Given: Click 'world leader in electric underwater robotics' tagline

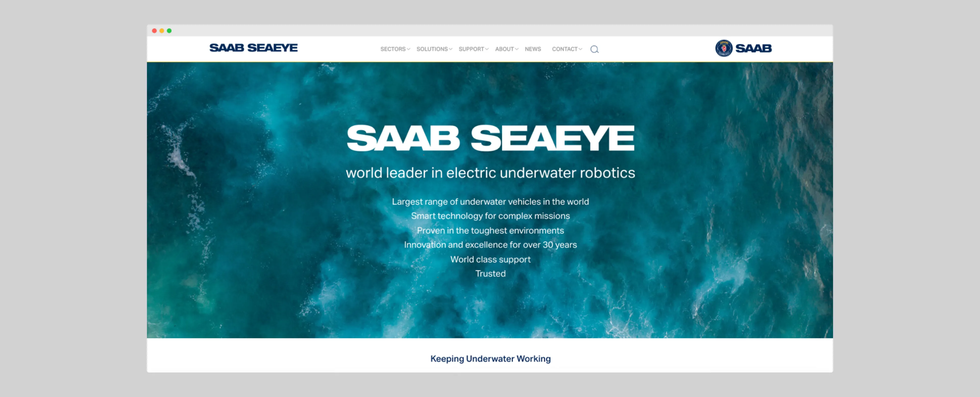Looking at the screenshot, I should click(490, 173).
